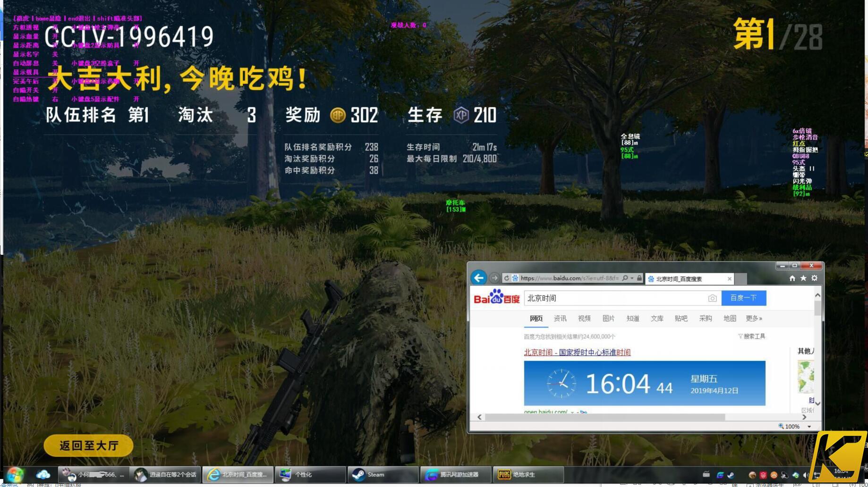Click the search magnifier in address bar
The height and width of the screenshot is (487, 868).
(x=625, y=278)
